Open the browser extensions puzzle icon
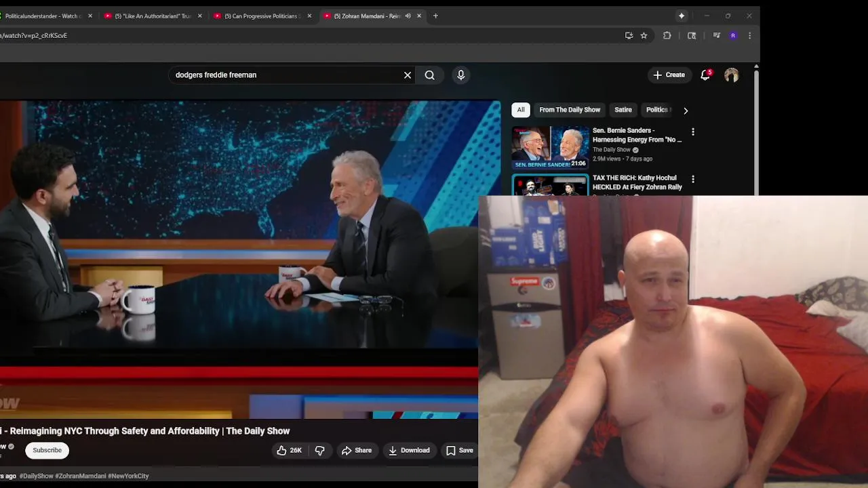Image resolution: width=868 pixels, height=488 pixels. coord(667,36)
